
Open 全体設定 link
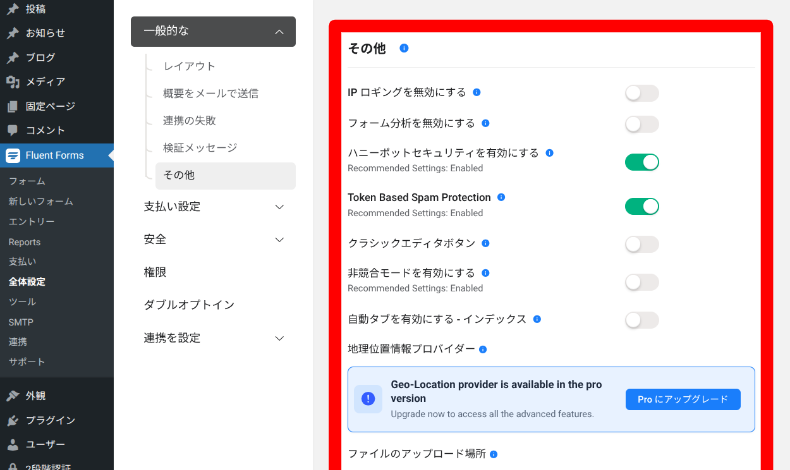27,282
